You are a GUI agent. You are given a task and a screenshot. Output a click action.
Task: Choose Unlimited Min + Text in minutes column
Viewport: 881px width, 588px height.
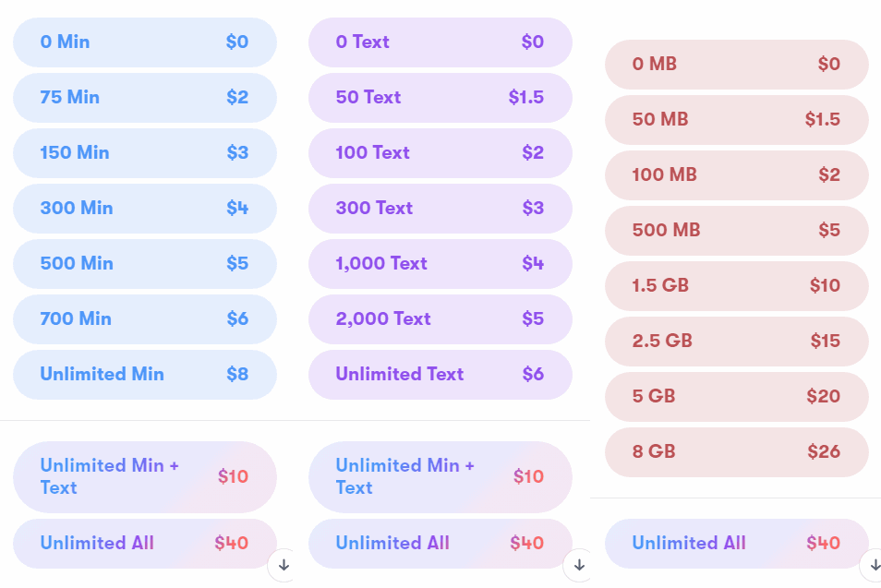pos(145,477)
